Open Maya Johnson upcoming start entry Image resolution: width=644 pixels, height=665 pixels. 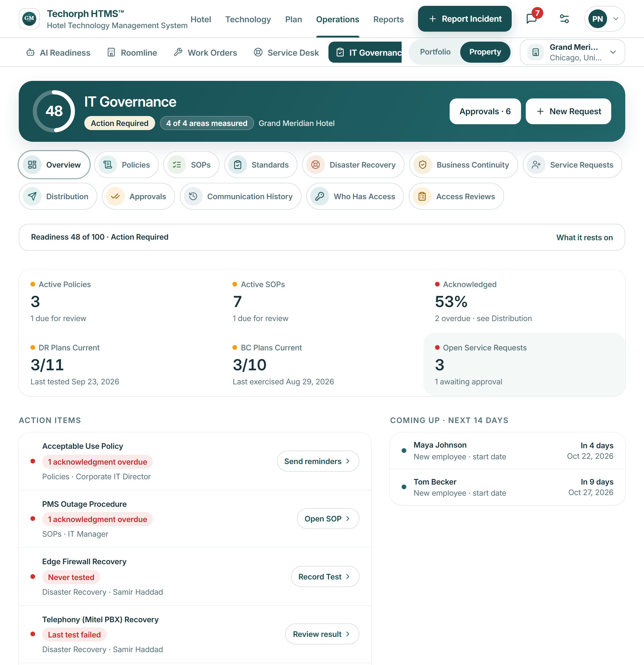[x=507, y=451]
